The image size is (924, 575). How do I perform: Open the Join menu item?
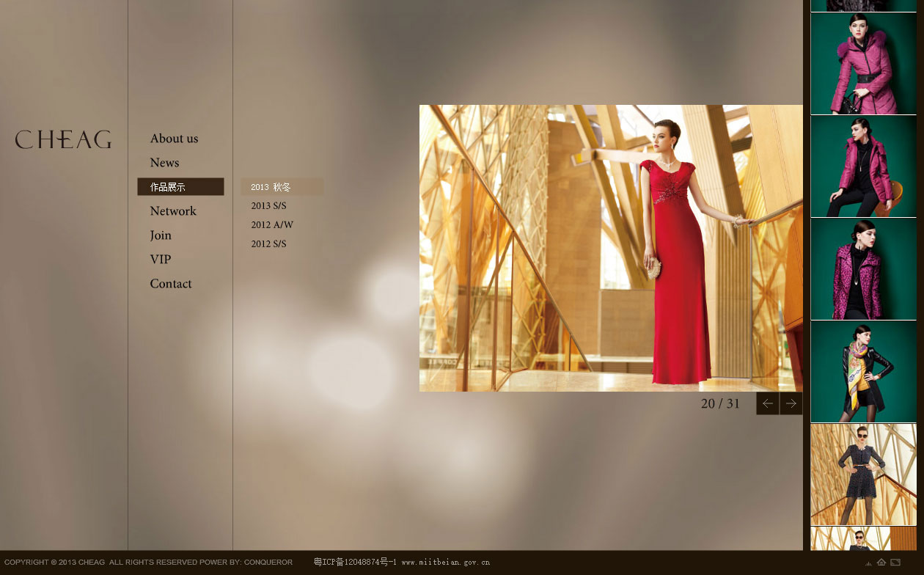point(161,235)
